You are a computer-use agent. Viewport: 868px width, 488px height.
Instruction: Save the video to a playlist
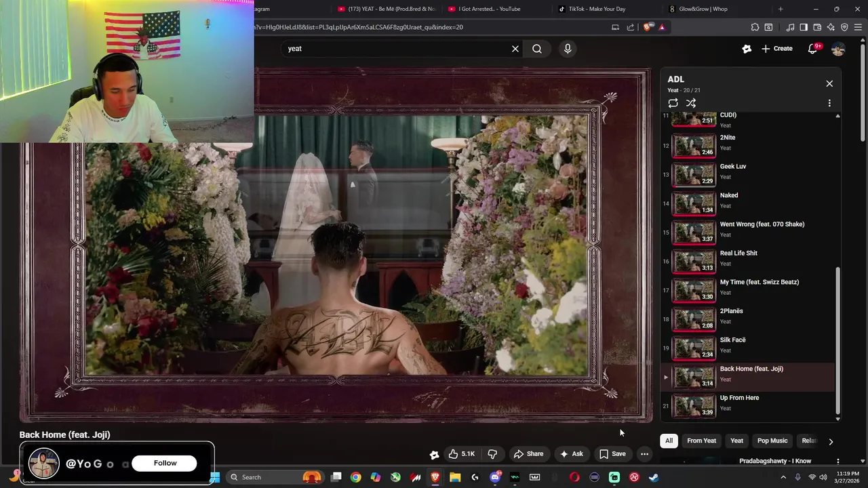[x=612, y=454]
